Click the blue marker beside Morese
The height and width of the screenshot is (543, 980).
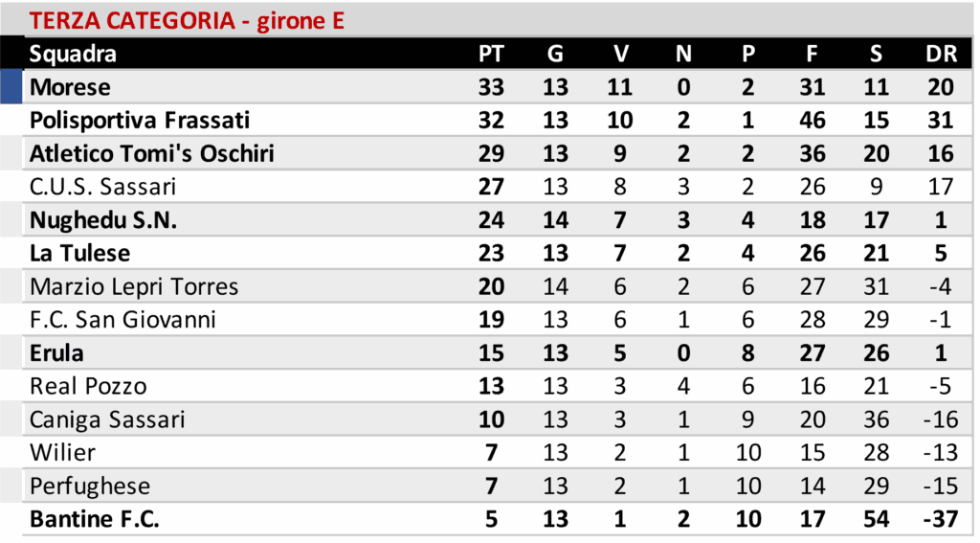11,87
